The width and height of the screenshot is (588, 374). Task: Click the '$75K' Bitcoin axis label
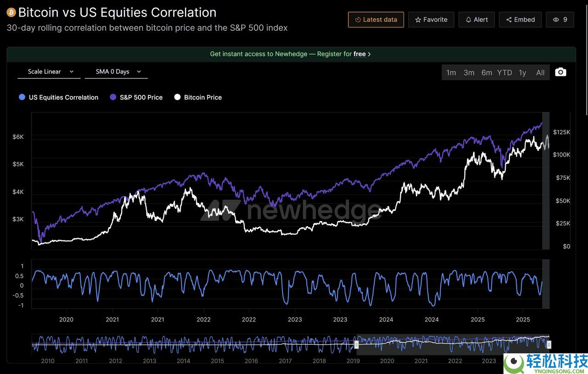tap(563, 178)
